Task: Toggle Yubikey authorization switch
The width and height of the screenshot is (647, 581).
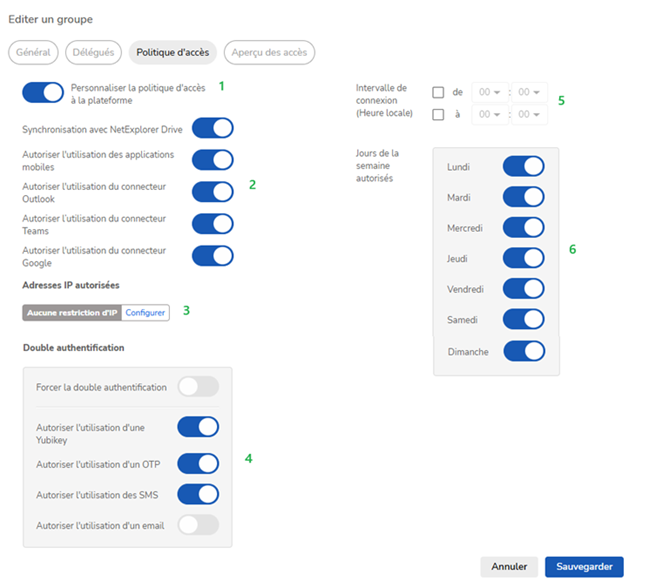Action: coord(198,427)
